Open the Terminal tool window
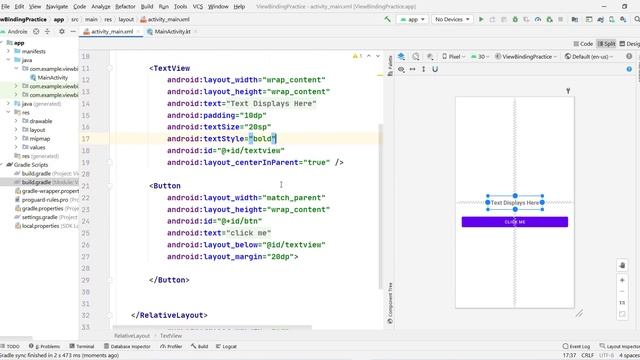The image size is (640, 360). point(82,346)
